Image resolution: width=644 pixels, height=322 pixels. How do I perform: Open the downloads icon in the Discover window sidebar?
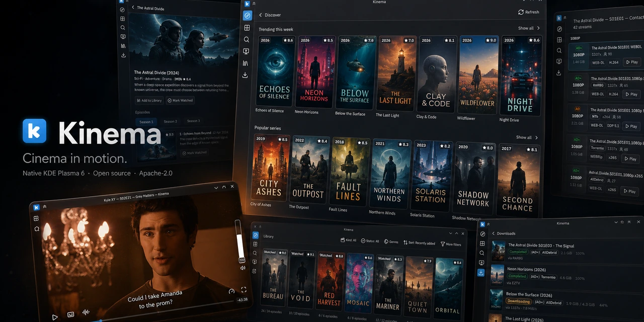tap(245, 75)
